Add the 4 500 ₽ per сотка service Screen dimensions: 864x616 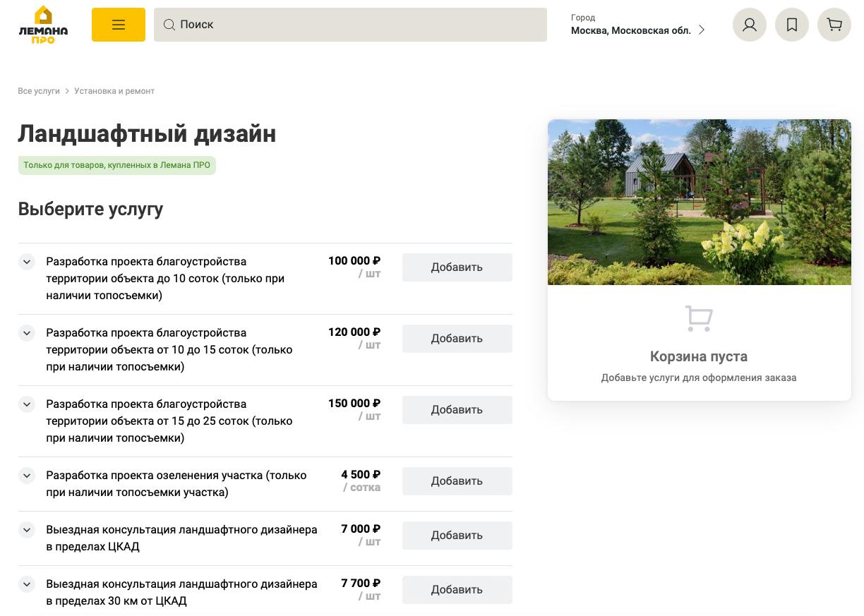point(457,481)
